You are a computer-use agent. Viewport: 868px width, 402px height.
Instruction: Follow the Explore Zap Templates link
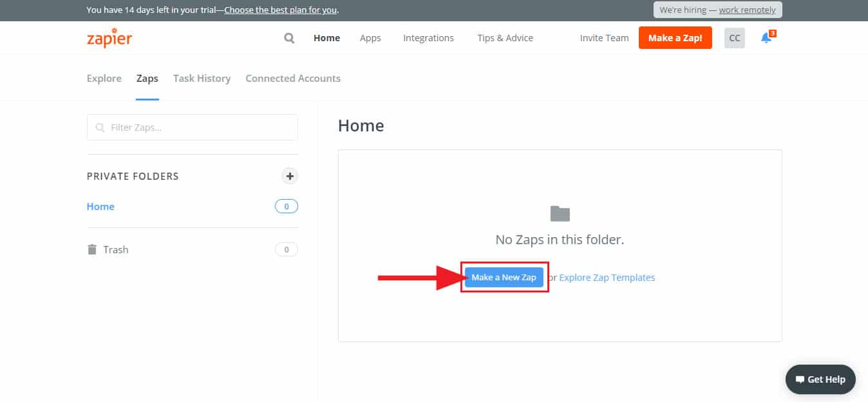coord(607,278)
